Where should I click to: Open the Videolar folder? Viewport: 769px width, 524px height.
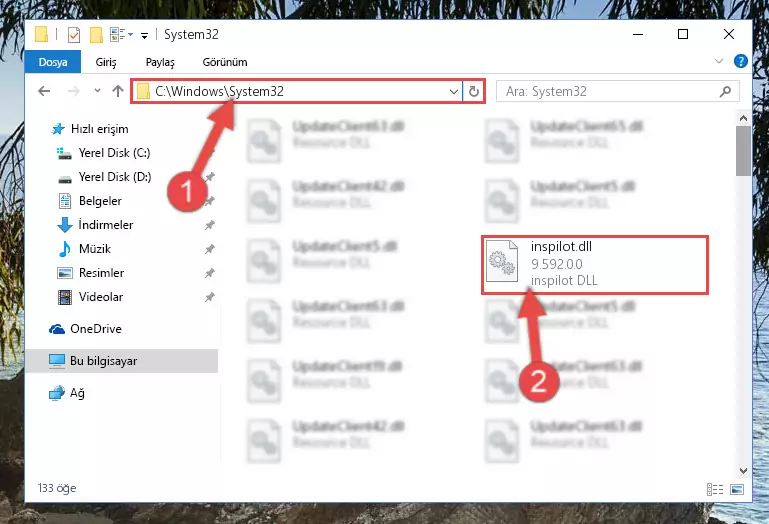click(90, 297)
